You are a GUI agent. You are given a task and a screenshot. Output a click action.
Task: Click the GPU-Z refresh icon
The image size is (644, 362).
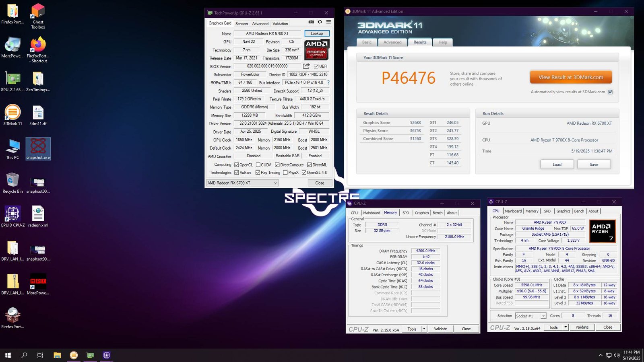pyautogui.click(x=320, y=22)
